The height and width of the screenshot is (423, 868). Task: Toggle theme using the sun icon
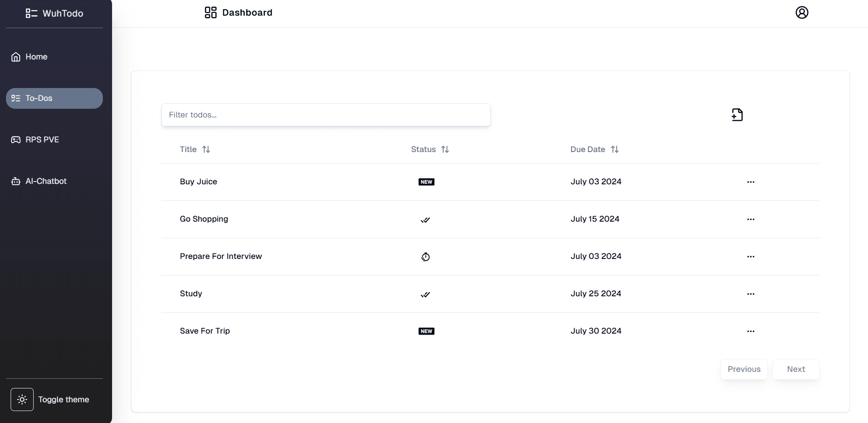[22, 399]
